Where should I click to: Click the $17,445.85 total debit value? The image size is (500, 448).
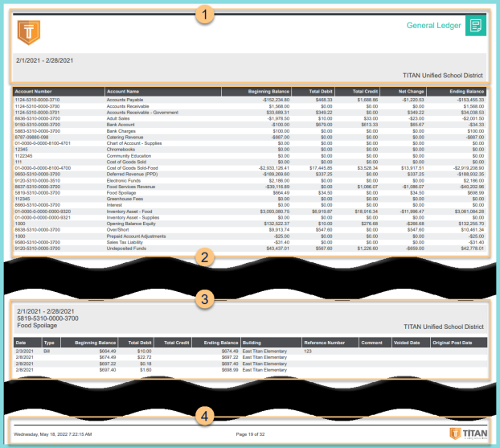click(x=321, y=168)
